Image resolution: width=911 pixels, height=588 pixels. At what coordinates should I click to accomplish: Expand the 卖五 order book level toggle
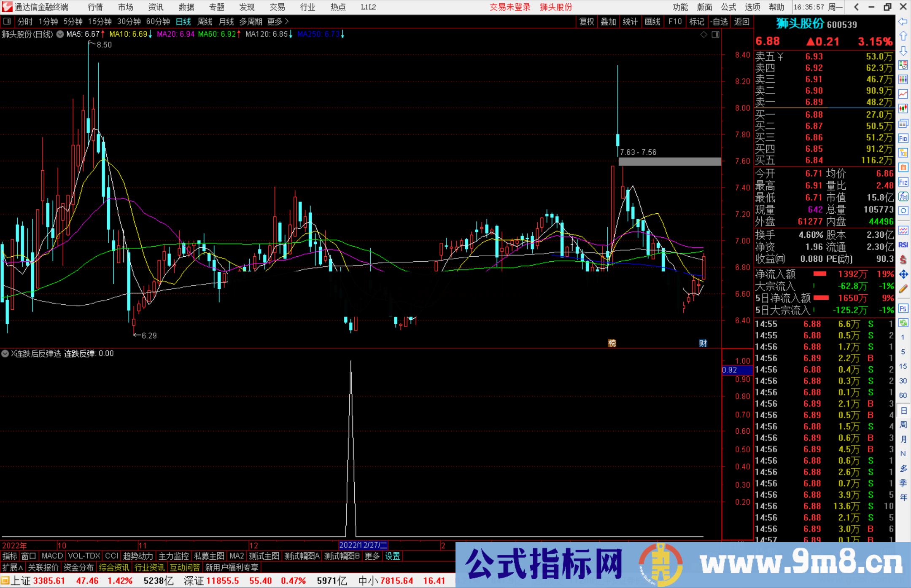(x=769, y=56)
